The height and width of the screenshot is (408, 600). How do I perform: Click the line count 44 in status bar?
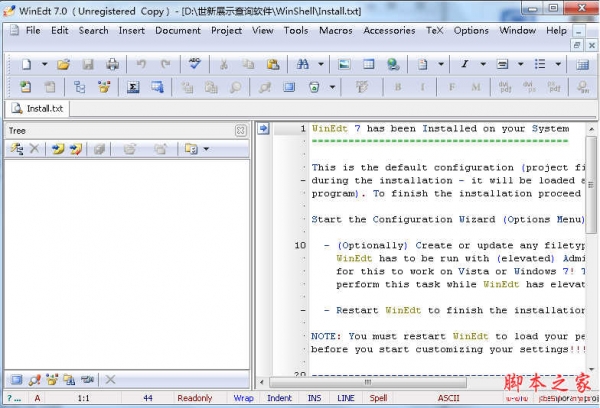coord(148,398)
